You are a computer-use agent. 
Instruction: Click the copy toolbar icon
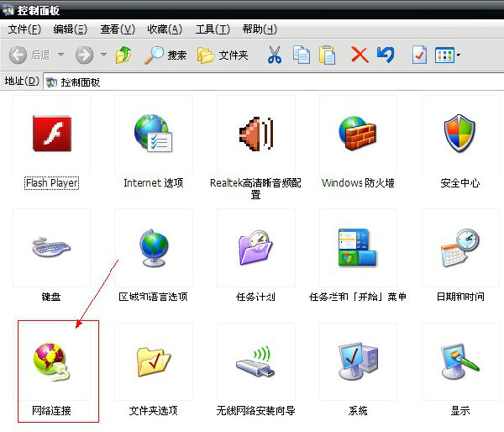click(x=302, y=55)
